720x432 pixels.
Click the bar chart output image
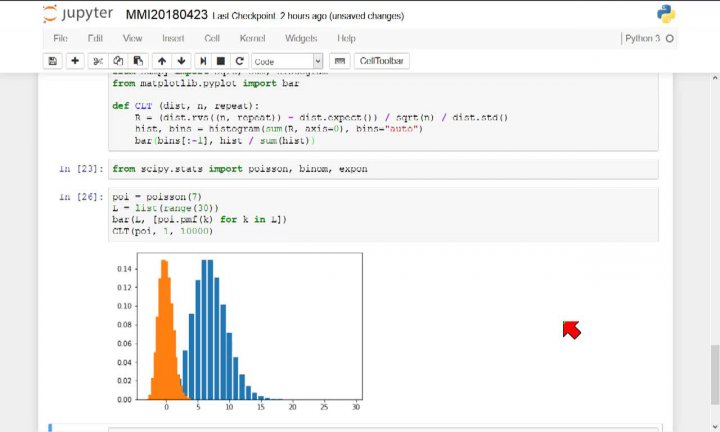(x=238, y=331)
